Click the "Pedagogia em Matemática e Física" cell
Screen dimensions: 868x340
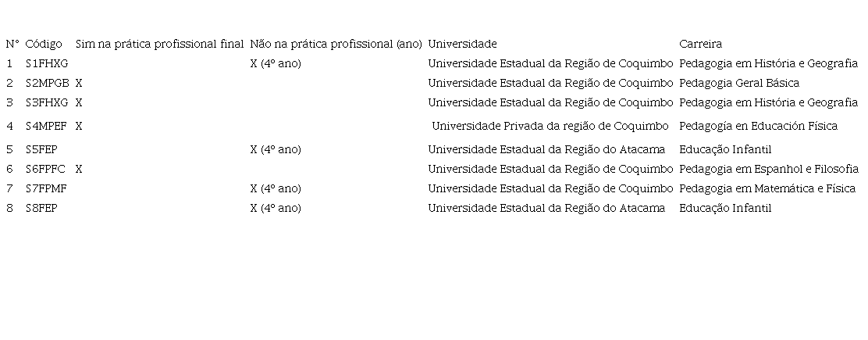[767, 188]
